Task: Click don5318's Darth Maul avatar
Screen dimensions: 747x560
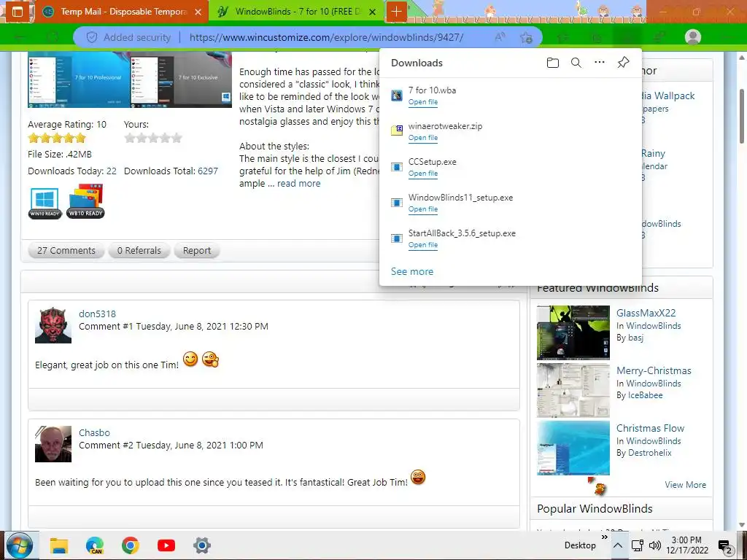Action: tap(53, 325)
